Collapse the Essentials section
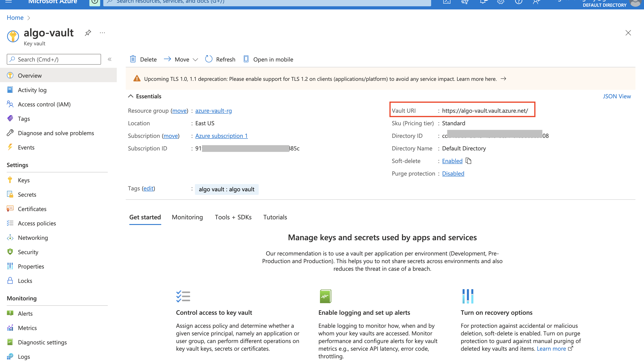The height and width of the screenshot is (361, 644). coord(130,96)
